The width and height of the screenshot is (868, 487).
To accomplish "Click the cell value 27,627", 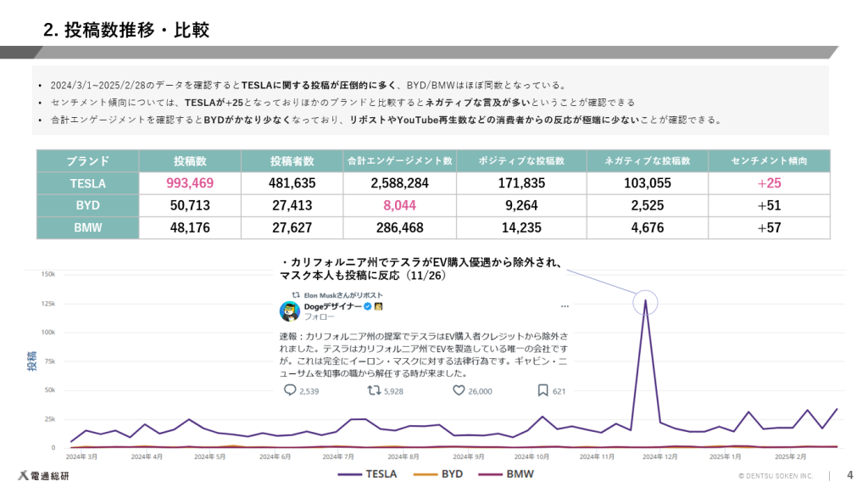I will [x=292, y=227].
